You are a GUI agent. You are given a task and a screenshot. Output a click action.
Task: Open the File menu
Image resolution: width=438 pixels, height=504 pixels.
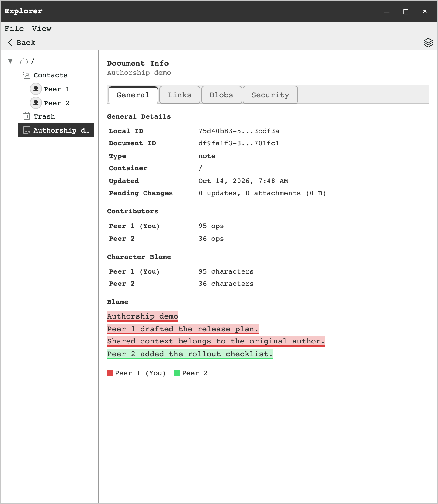click(14, 29)
